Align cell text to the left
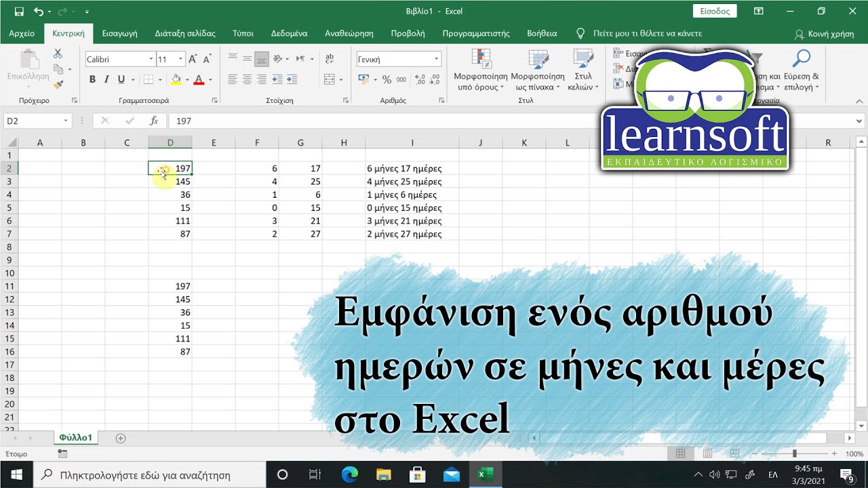The height and width of the screenshot is (488, 868). pos(233,79)
